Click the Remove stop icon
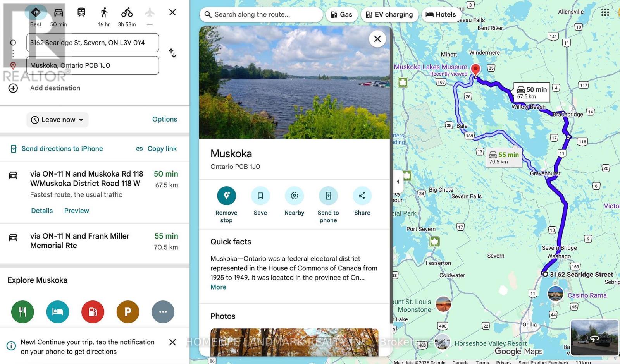The width and height of the screenshot is (620, 364). [x=227, y=196]
